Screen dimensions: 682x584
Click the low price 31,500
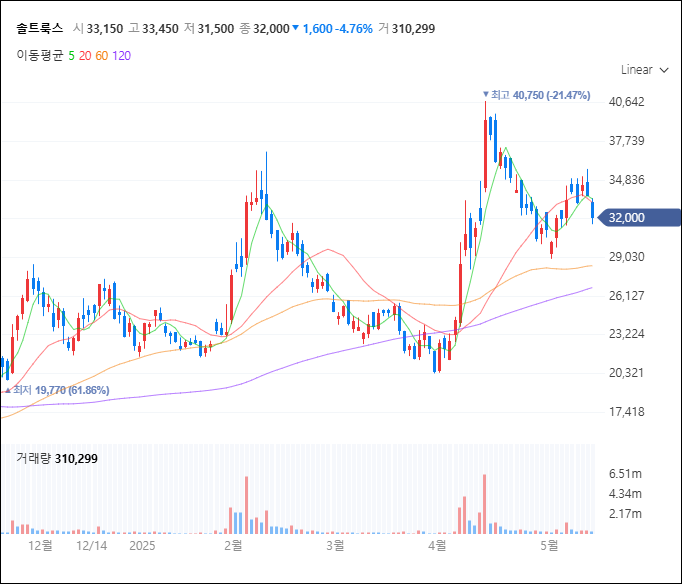pyautogui.click(x=216, y=29)
